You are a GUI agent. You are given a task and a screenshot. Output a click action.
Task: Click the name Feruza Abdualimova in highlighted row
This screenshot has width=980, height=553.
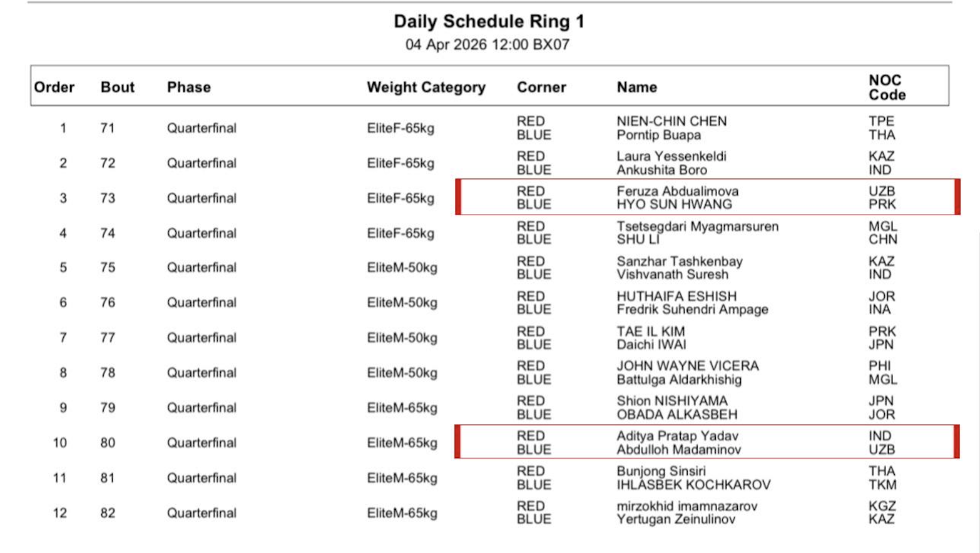[677, 191]
